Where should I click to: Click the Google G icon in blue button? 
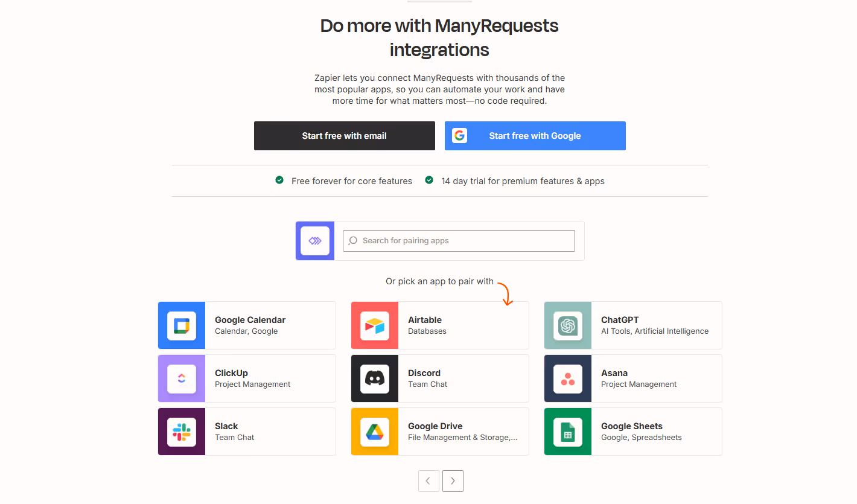(x=460, y=136)
